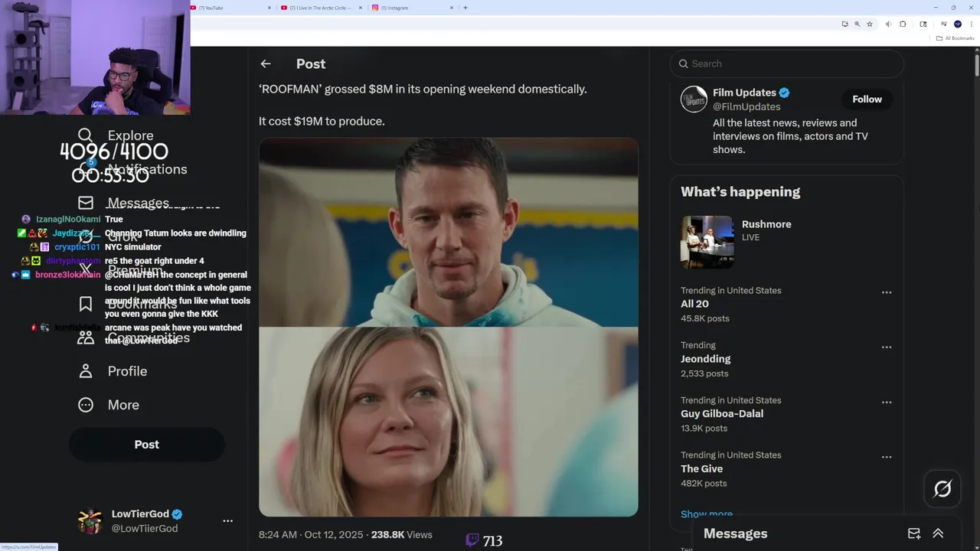
Task: Expand the Messages drawer chevrons
Action: [938, 533]
